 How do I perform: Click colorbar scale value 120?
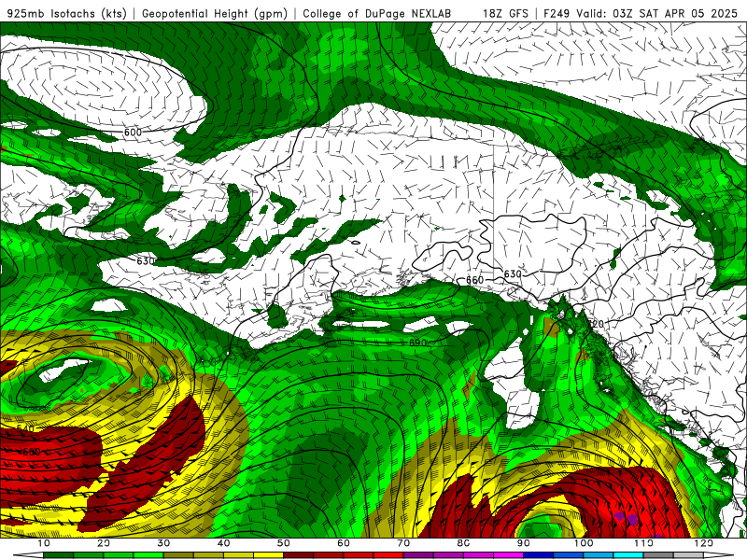(704, 543)
